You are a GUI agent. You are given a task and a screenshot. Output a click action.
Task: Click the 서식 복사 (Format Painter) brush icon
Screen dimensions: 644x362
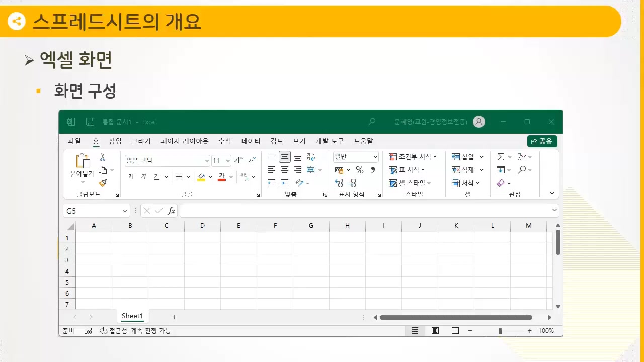102,183
